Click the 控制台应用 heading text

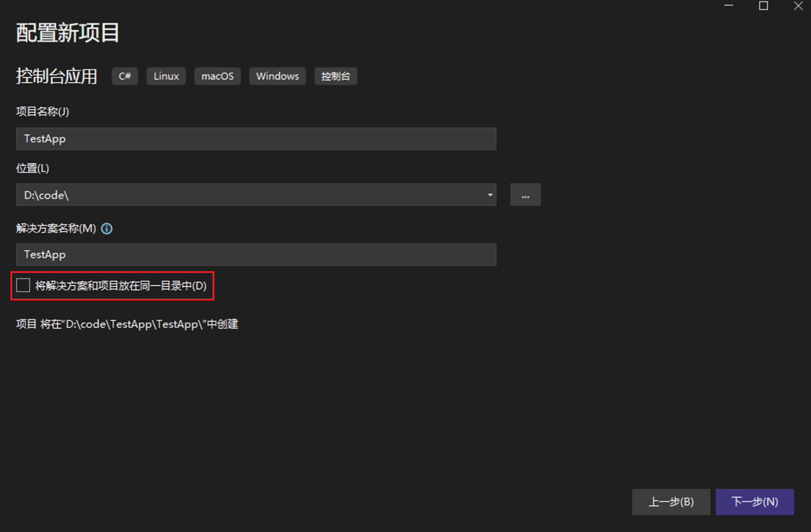click(x=56, y=76)
